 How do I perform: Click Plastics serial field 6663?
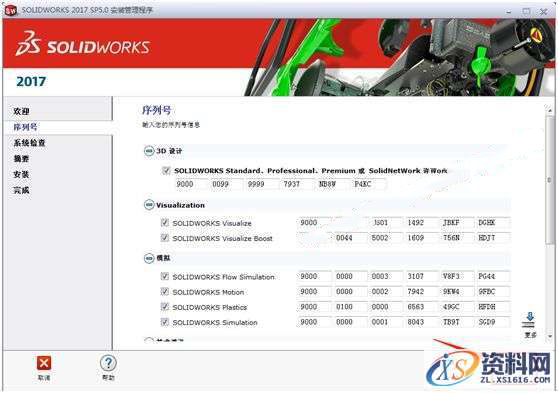(421, 306)
